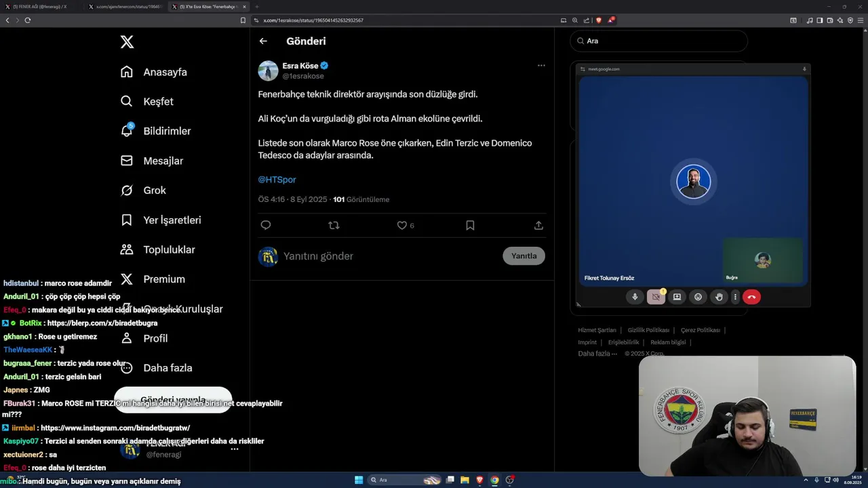Click the Ara search box on X
Image resolution: width=868 pixels, height=488 pixels.
pyautogui.click(x=658, y=41)
